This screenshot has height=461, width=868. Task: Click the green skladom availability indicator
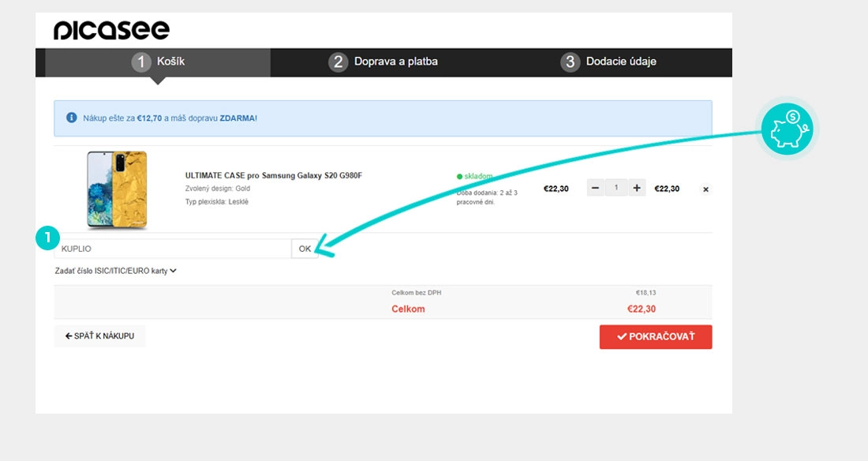(474, 176)
